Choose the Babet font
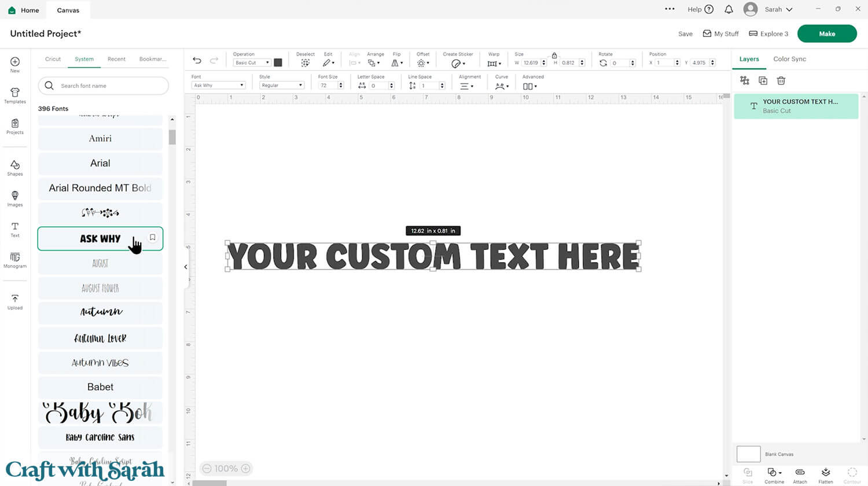Image resolution: width=868 pixels, height=486 pixels. 100,387
